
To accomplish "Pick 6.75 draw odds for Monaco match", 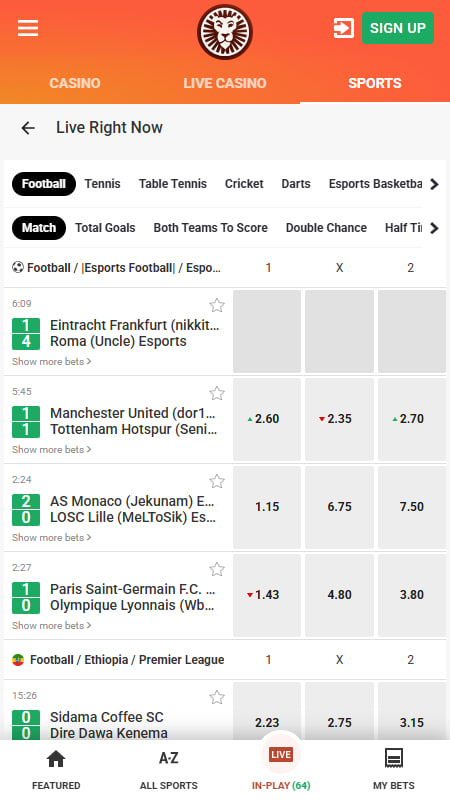I will [339, 507].
